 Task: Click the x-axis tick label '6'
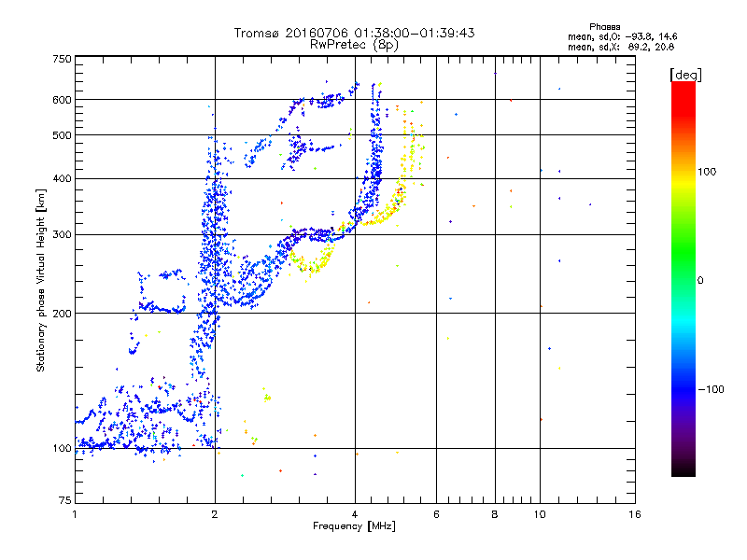click(436, 514)
